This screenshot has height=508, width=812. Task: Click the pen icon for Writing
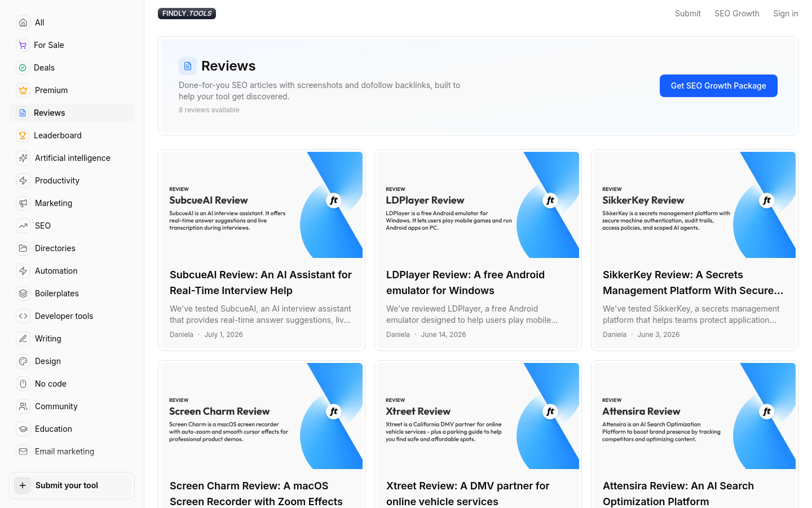pyautogui.click(x=23, y=339)
